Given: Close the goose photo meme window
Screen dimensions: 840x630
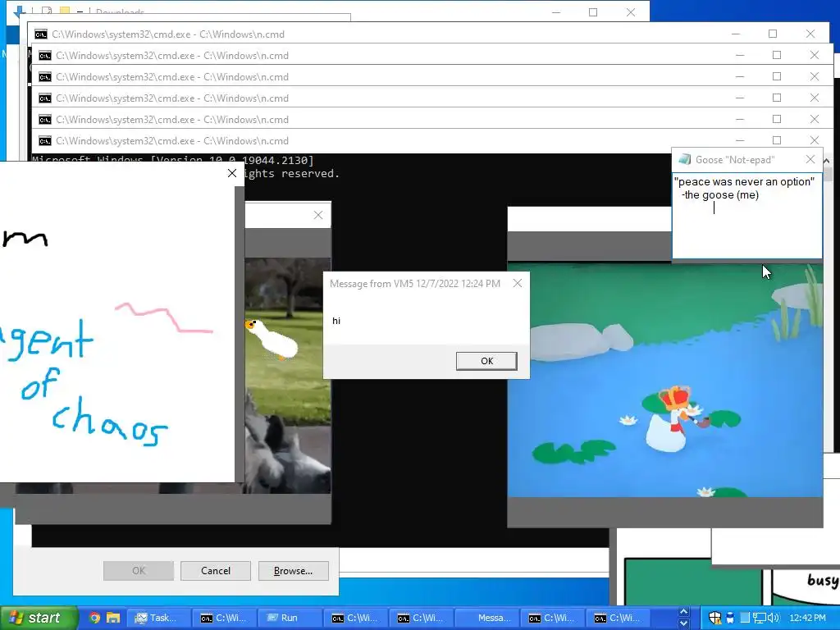Looking at the screenshot, I should 318,216.
